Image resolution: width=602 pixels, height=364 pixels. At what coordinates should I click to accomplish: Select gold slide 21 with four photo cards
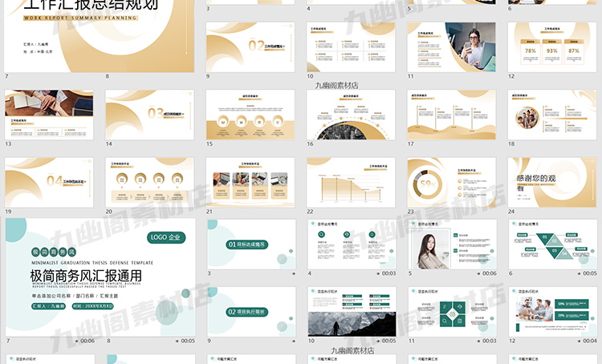coord(250,182)
